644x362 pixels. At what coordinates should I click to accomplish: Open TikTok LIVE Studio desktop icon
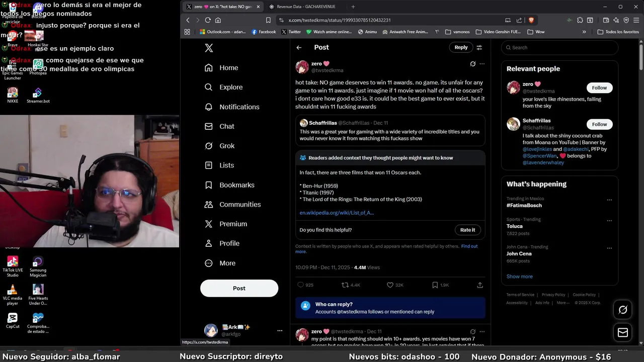tap(13, 266)
